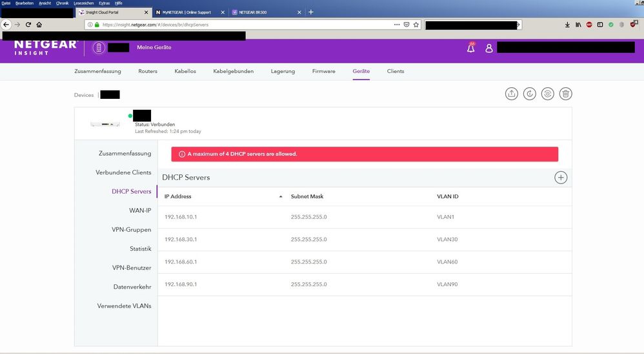Screen dimensions: 644x354
Task: Click the browser forward arrow
Action: [17, 25]
